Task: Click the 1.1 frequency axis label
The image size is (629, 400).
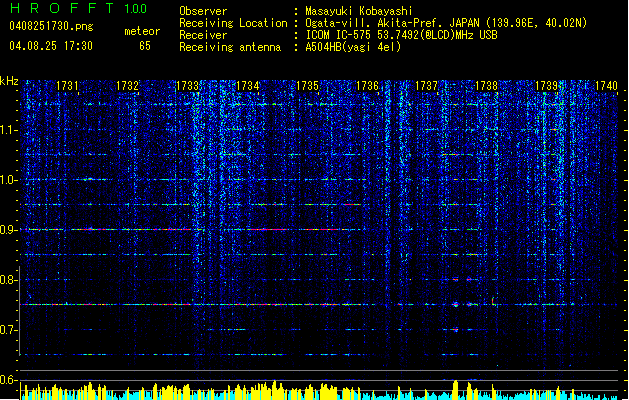Action: pyautogui.click(x=8, y=130)
